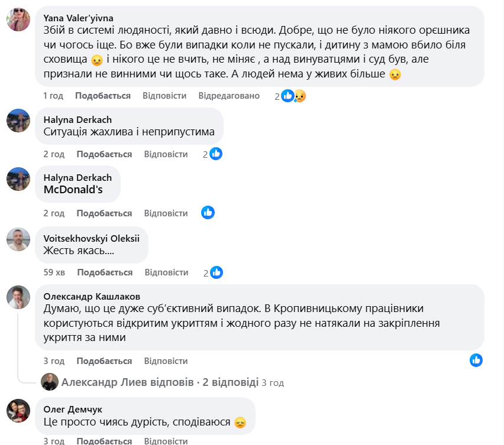504x445 pixels.
Task: Reply to Halyna Derkach's 'Ситуація жахлива' comment
Action: [x=166, y=154]
